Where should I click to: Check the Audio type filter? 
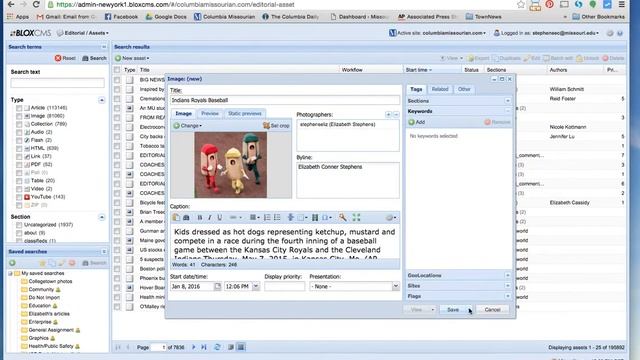19,132
